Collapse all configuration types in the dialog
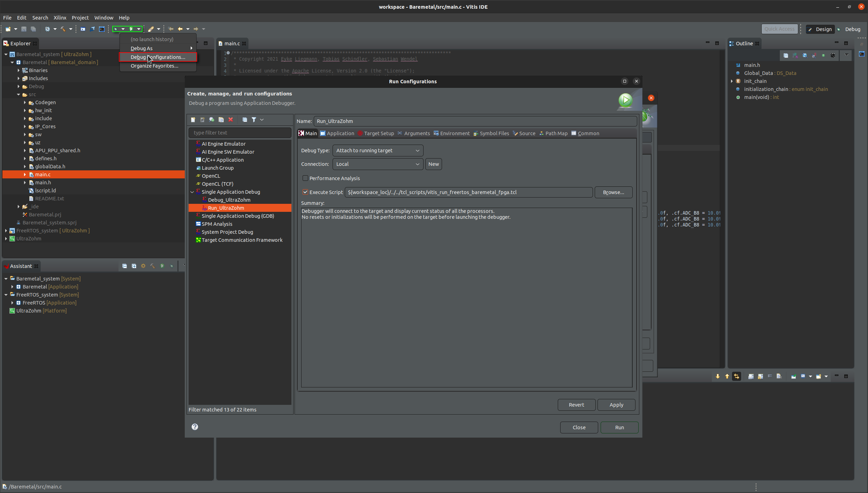Image resolution: width=868 pixels, height=493 pixels. (x=244, y=120)
